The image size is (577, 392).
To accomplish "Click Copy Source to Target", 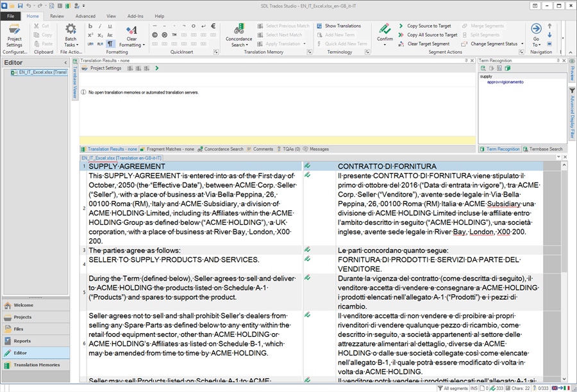I will pyautogui.click(x=424, y=26).
